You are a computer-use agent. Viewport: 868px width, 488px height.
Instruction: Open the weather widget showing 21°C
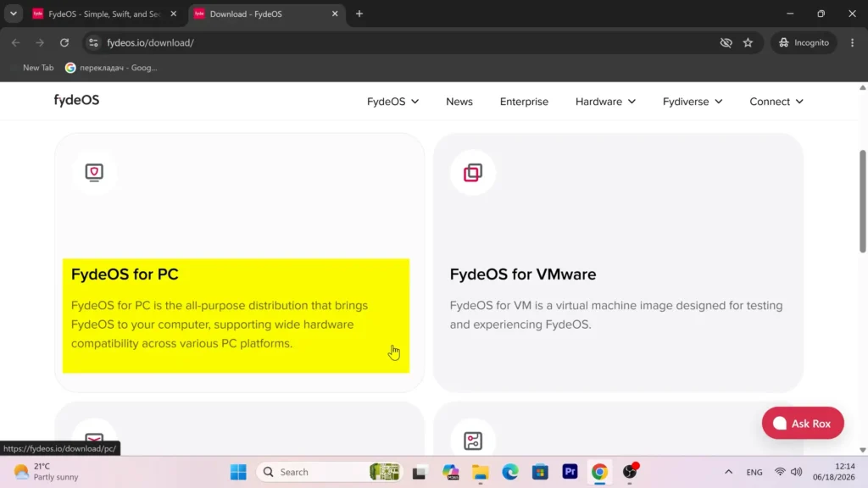coord(47,472)
